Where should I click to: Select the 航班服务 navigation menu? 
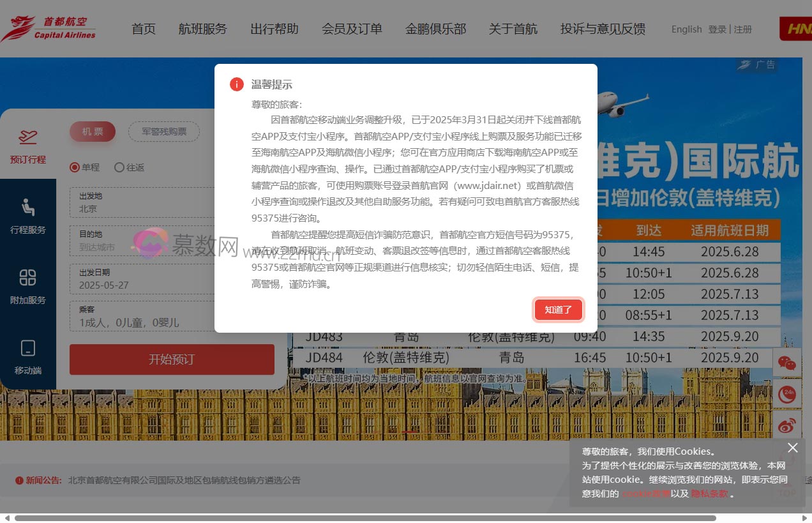(203, 29)
